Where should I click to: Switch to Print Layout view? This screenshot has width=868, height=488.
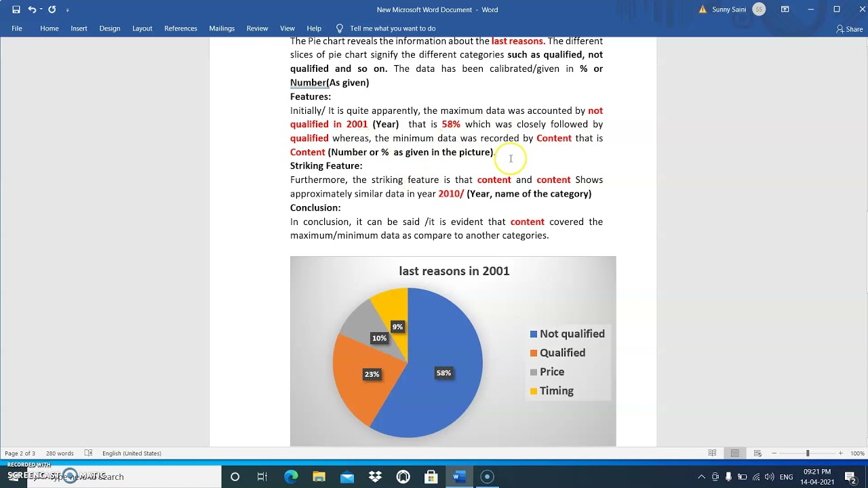tap(734, 453)
